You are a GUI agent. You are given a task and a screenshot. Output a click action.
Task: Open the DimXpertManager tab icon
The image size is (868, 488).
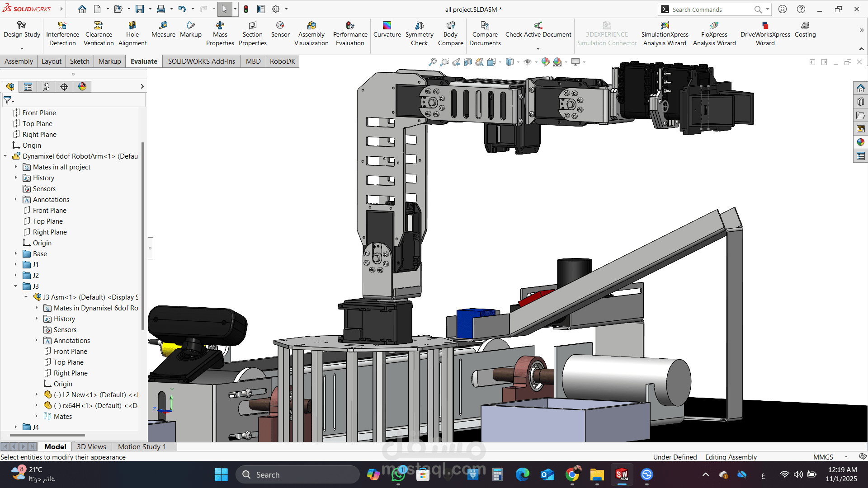pyautogui.click(x=64, y=87)
